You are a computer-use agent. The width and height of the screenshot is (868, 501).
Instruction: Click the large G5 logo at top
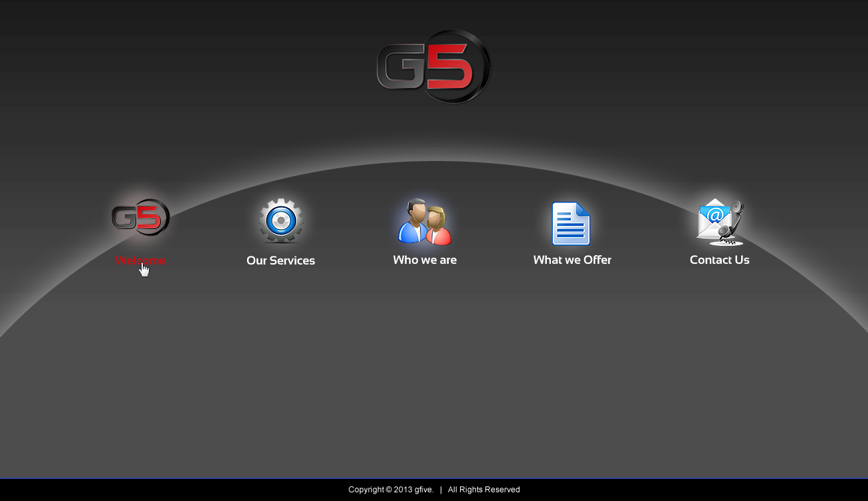coord(433,66)
